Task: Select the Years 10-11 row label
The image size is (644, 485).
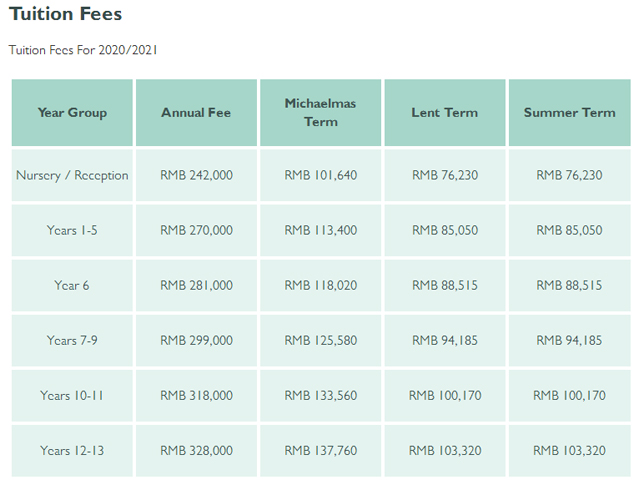Action: coord(72,395)
